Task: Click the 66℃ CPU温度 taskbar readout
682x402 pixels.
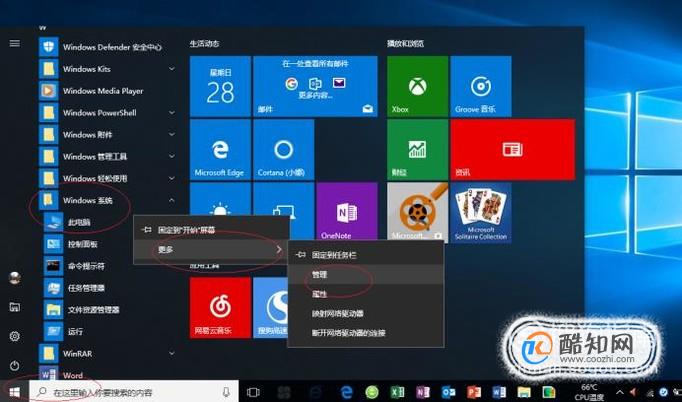Action: click(589, 392)
